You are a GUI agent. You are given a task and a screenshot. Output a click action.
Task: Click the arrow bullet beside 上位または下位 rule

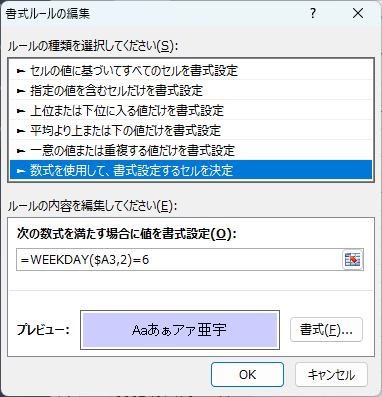pos(21,111)
